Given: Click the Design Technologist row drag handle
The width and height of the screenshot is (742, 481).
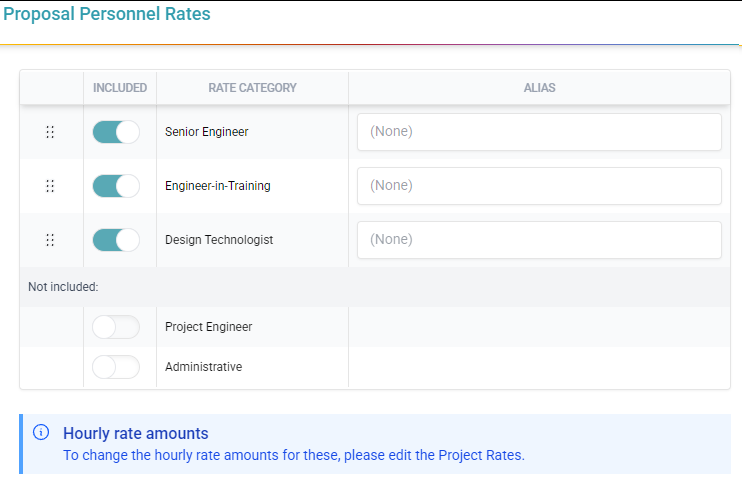Looking at the screenshot, I should point(50,240).
